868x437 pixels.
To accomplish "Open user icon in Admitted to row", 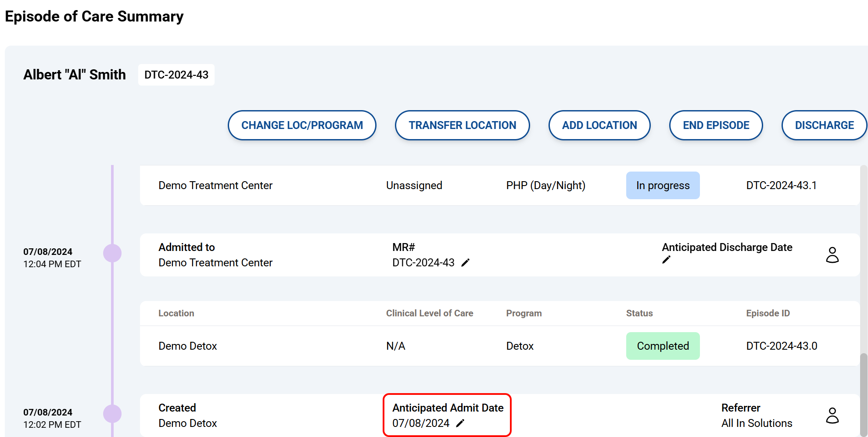I will pos(832,255).
